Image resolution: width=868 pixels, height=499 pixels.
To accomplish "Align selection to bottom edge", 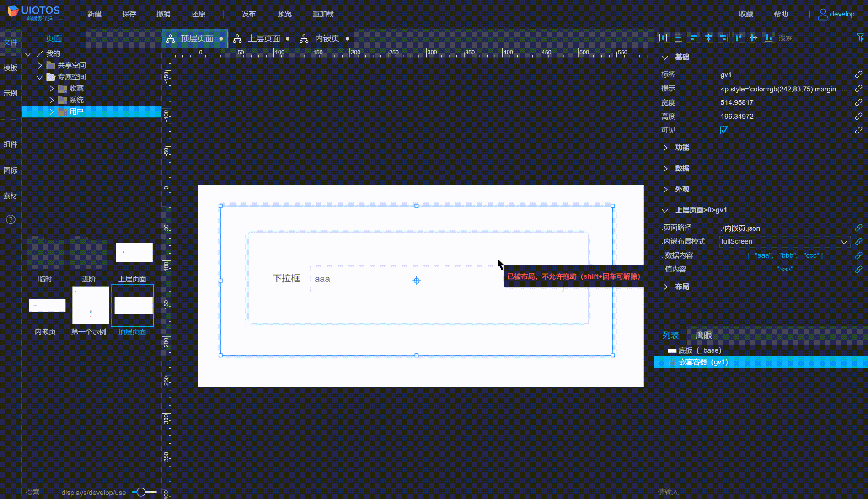I will point(769,37).
